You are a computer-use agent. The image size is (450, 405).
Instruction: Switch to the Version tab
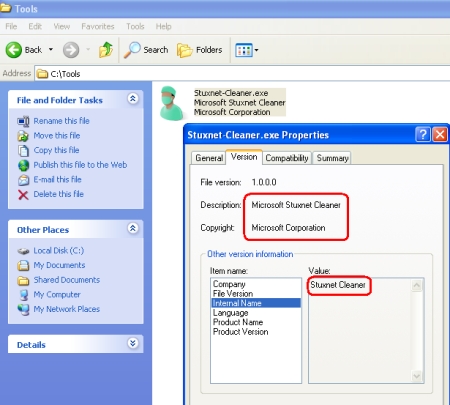[x=244, y=157]
